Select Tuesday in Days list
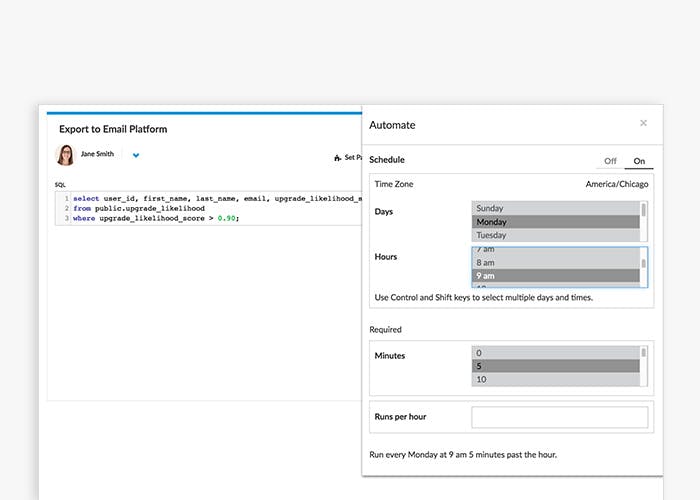700x500 pixels. pyautogui.click(x=555, y=235)
